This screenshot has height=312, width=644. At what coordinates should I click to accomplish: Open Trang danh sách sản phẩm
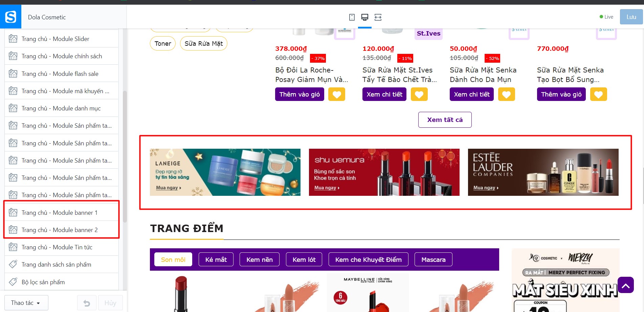tap(62, 264)
